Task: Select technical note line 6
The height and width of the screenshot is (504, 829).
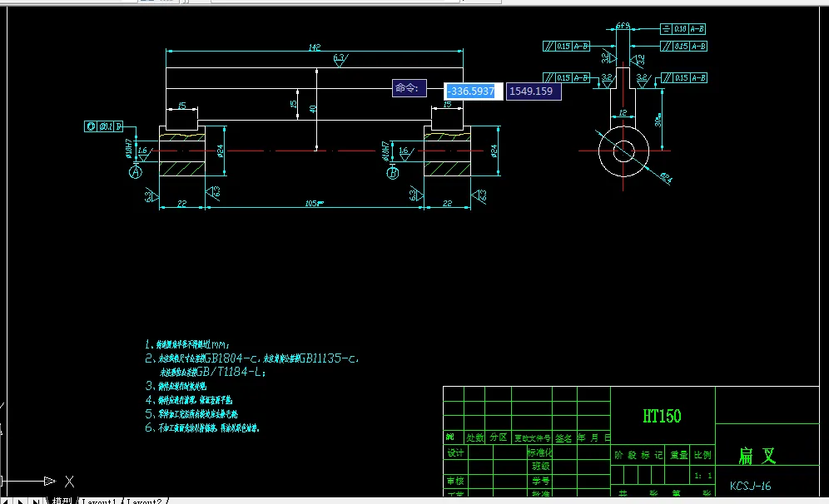Action: pos(202,427)
